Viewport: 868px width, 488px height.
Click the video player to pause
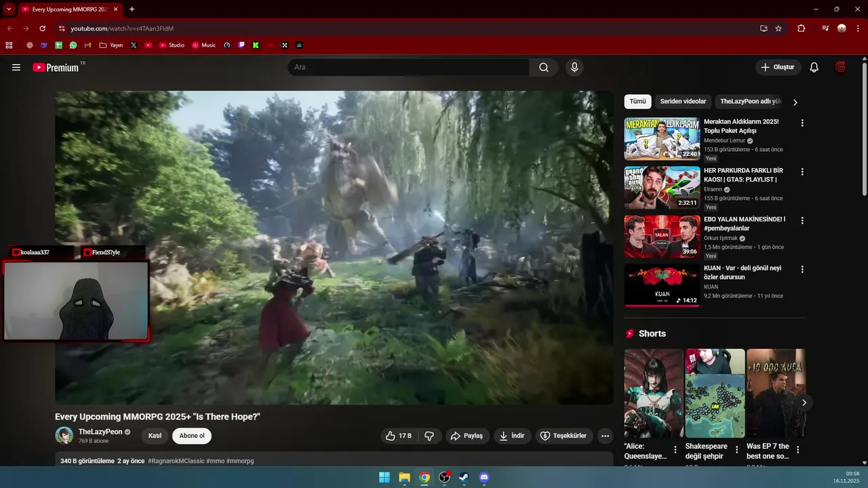(334, 247)
